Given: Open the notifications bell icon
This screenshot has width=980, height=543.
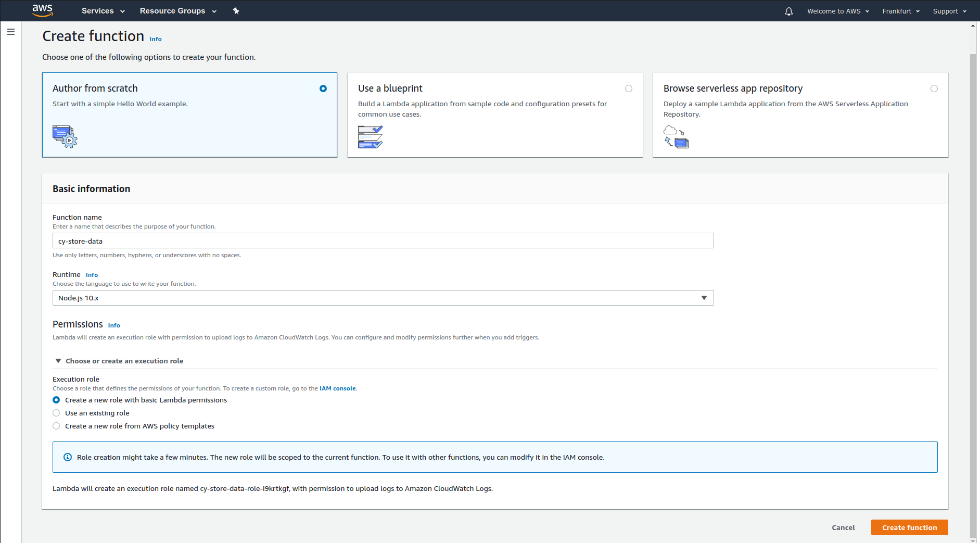Looking at the screenshot, I should point(788,11).
